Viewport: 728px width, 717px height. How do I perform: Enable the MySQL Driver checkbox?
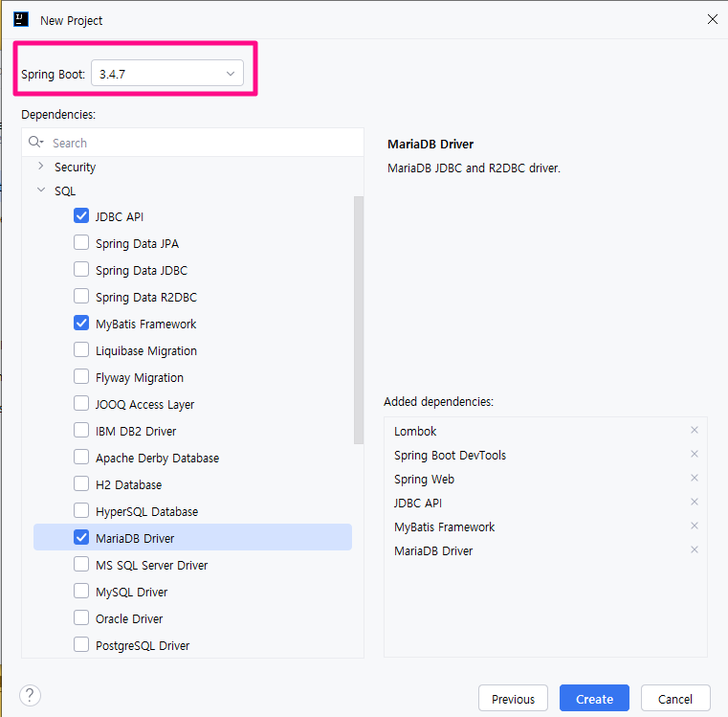81,591
